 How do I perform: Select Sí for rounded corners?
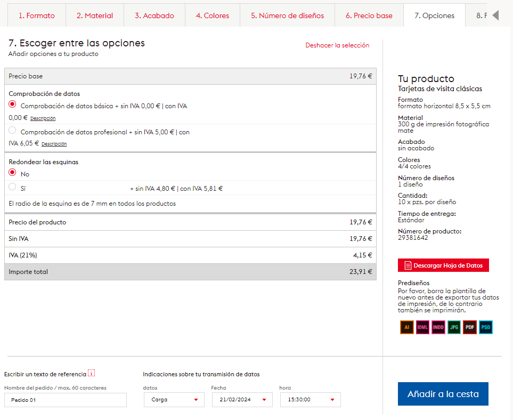(x=13, y=187)
